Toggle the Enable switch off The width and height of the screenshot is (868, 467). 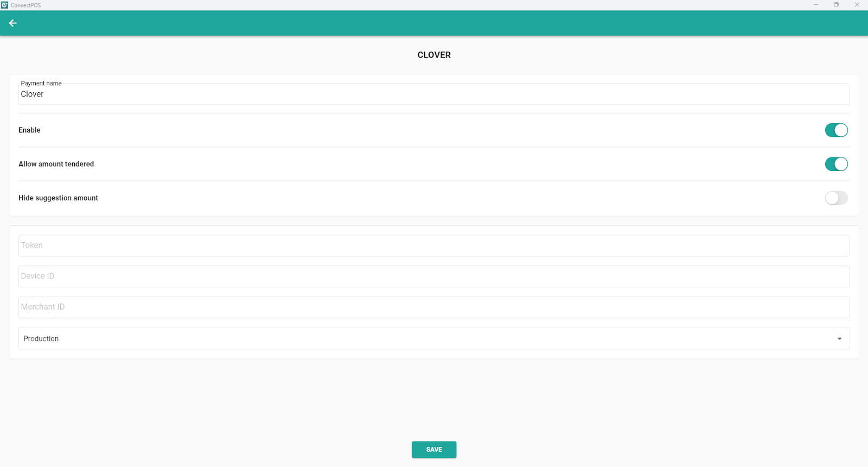[x=836, y=130]
